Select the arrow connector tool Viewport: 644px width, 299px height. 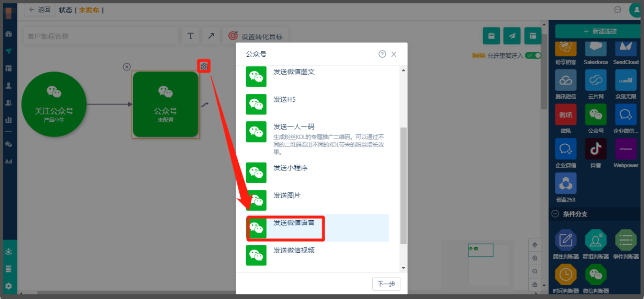[211, 36]
